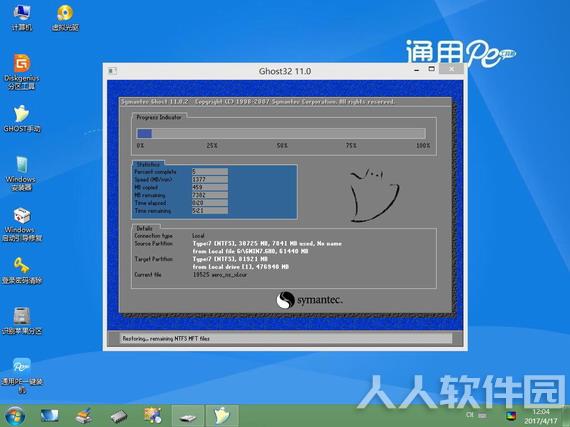
Task: Switch to the disk drive taskbar button
Action: click(x=188, y=416)
